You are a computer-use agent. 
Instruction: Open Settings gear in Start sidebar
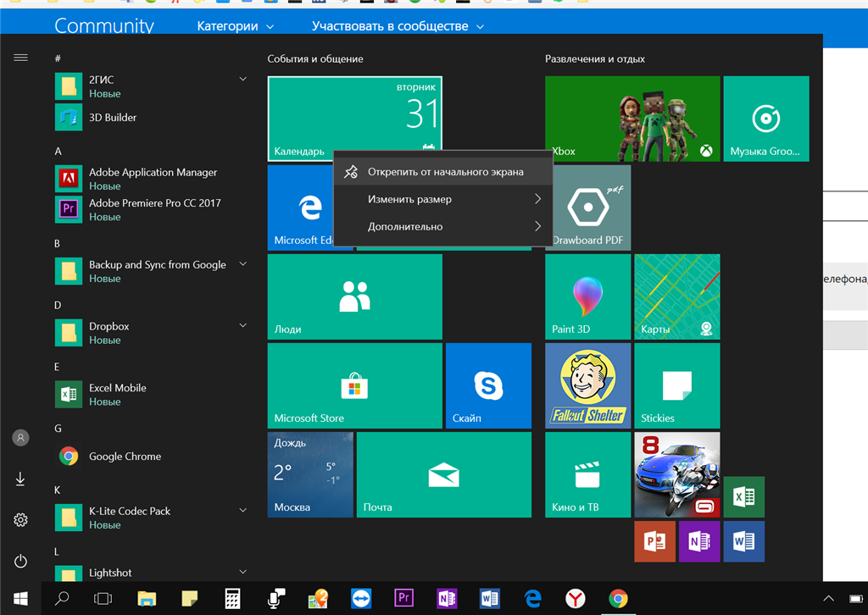[20, 520]
